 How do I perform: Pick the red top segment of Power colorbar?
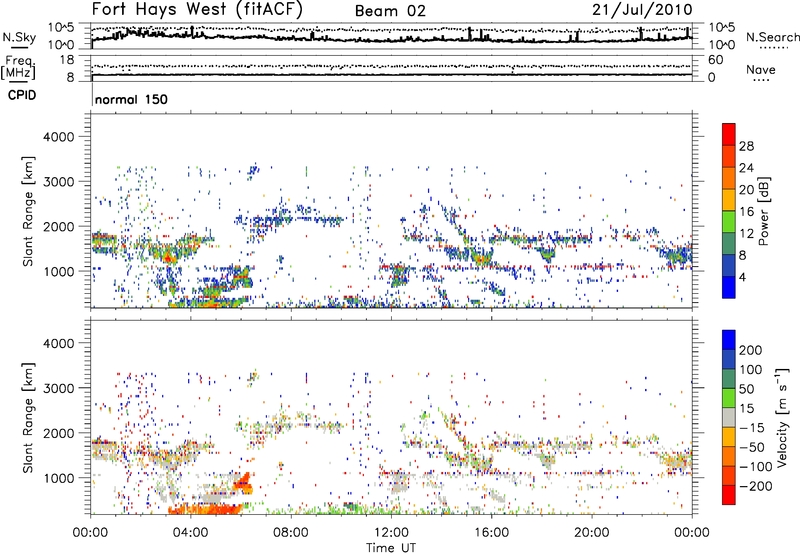(729, 134)
